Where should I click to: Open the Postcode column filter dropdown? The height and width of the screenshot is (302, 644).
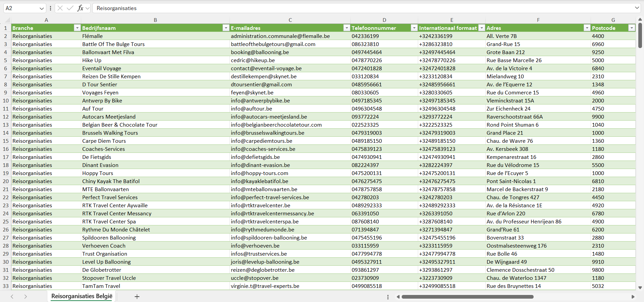click(632, 28)
